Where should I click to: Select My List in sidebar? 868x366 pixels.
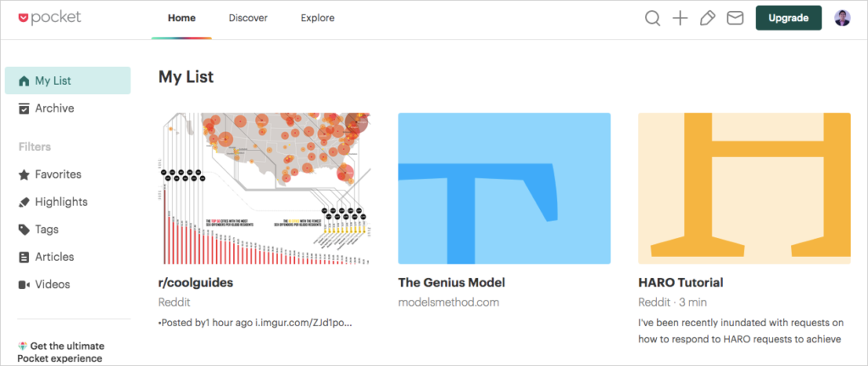click(68, 80)
